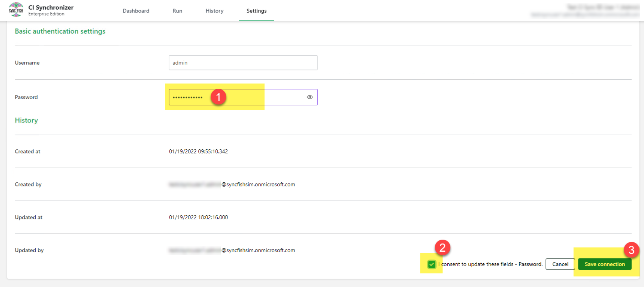Focus the Username input field

243,63
